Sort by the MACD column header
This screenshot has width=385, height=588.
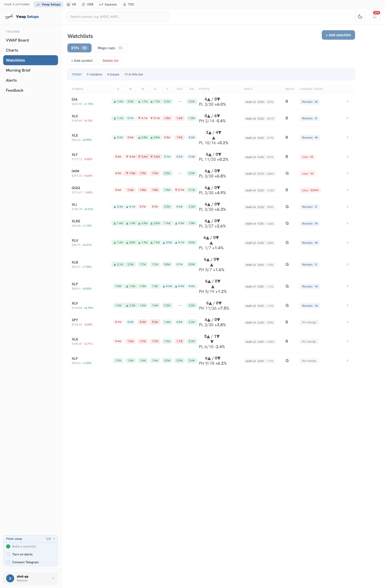(290, 89)
